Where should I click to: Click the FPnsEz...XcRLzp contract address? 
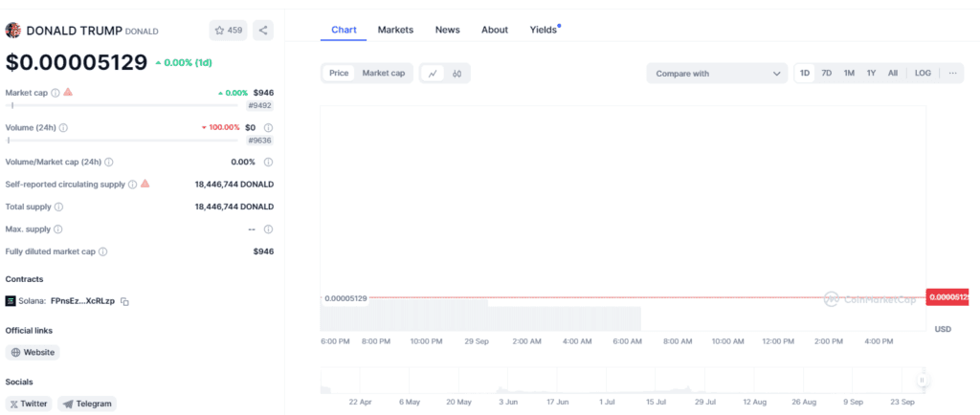tap(82, 301)
